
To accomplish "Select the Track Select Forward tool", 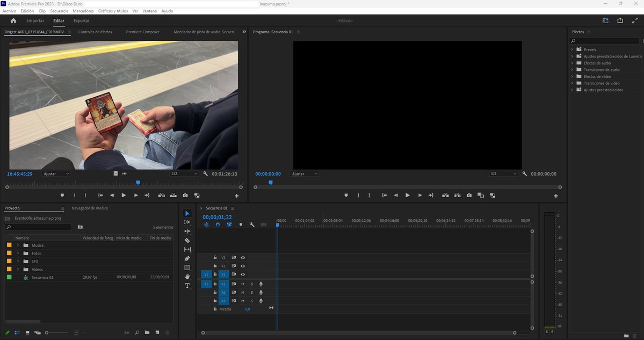I will [x=187, y=222].
